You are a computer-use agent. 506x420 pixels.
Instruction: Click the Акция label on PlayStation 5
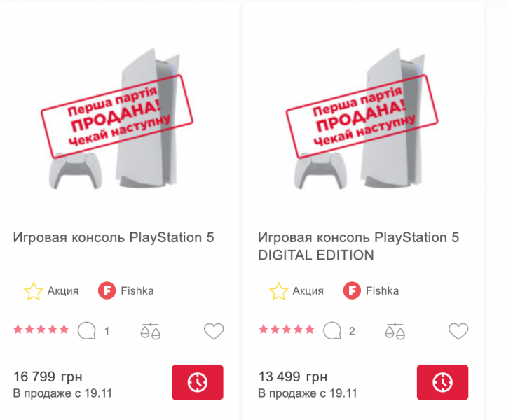(63, 290)
